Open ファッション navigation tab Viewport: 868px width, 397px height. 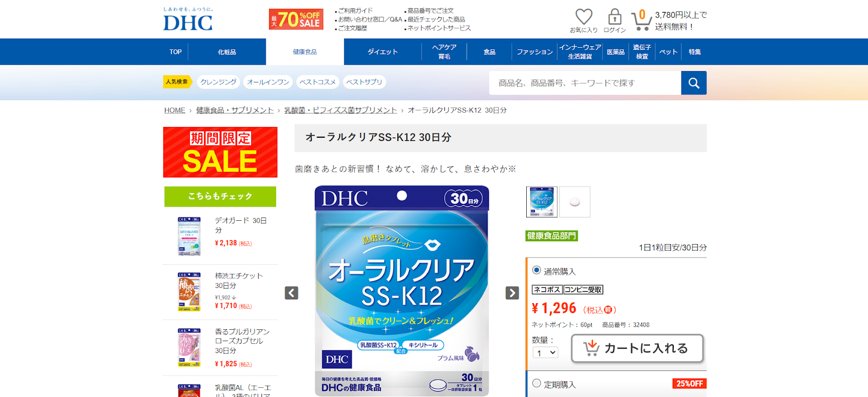pyautogui.click(x=534, y=52)
